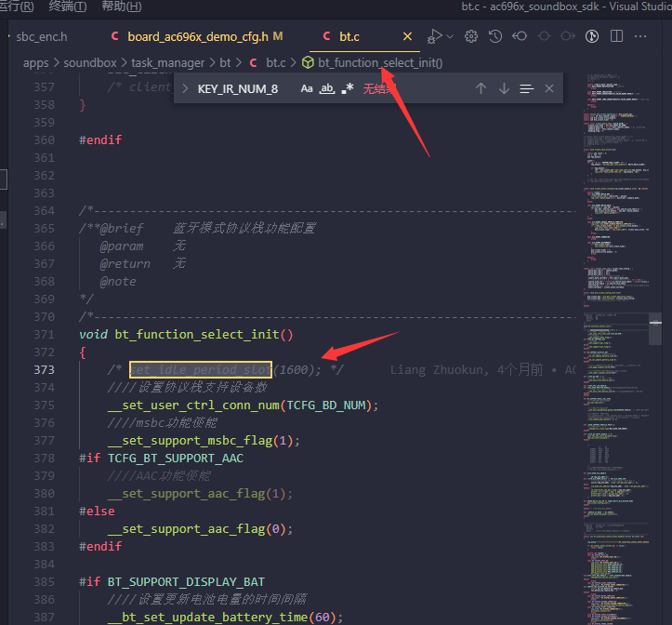The width and height of the screenshot is (672, 625).
Task: Click the __bt_set_update_battery_time(60) line
Action: click(225, 618)
